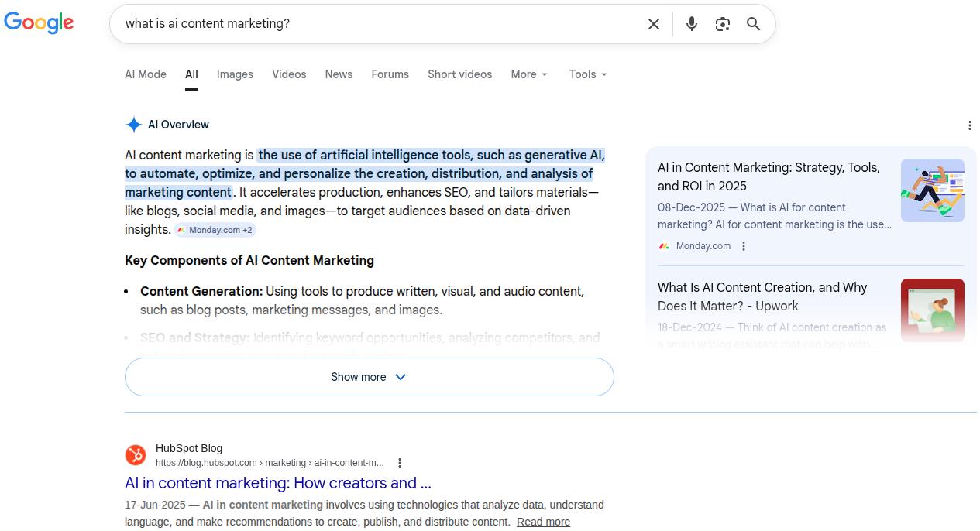Open the AI Mode tab
Viewport: 980px width, 531px height.
(x=145, y=74)
